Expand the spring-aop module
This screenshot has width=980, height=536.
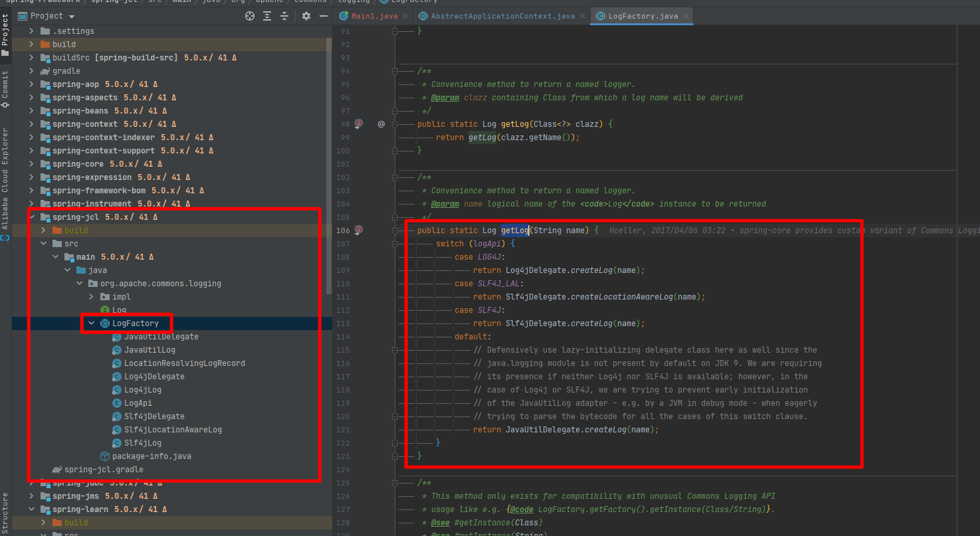[31, 84]
